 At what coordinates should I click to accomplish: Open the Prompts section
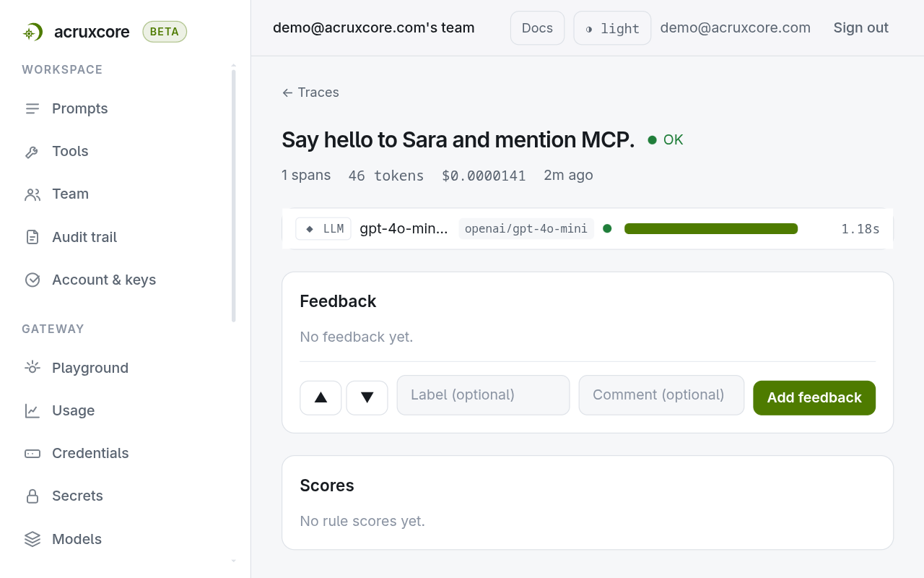(79, 108)
